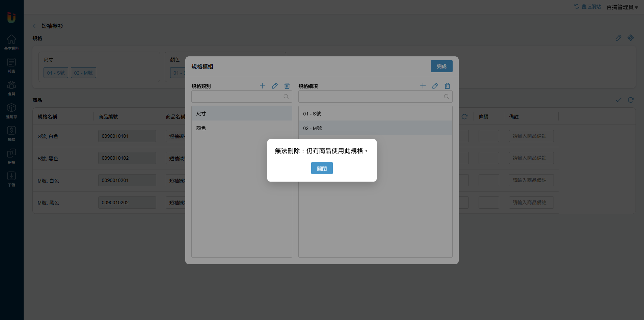Open 基本資料 in the sidebar
Image resolution: width=644 pixels, height=320 pixels.
coord(11,42)
